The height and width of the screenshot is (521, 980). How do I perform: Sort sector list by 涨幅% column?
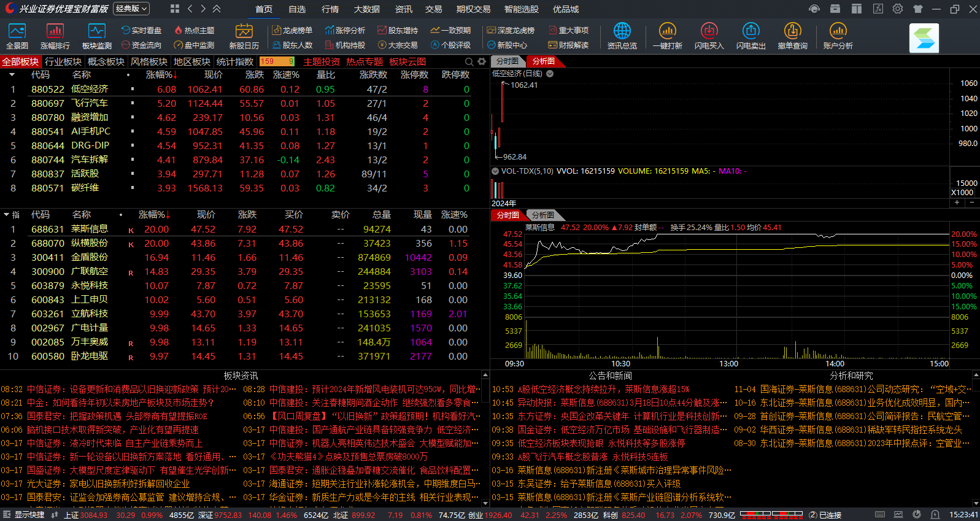(x=161, y=75)
